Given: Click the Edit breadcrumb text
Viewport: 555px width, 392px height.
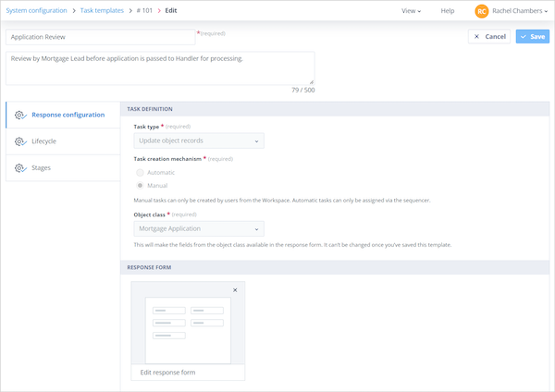Looking at the screenshot, I should coord(171,10).
